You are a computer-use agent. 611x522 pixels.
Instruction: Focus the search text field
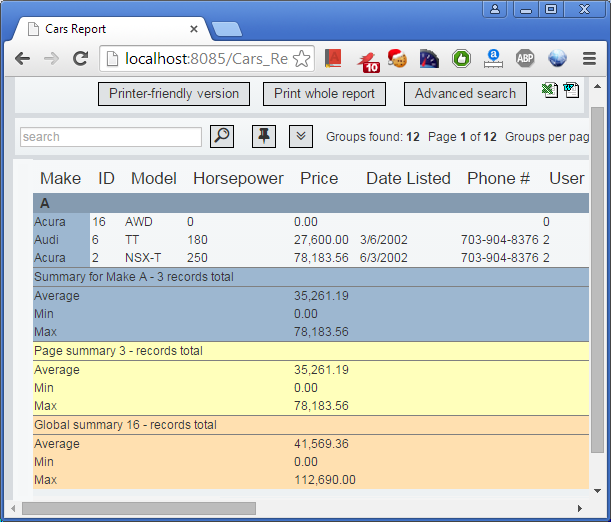[x=111, y=137]
